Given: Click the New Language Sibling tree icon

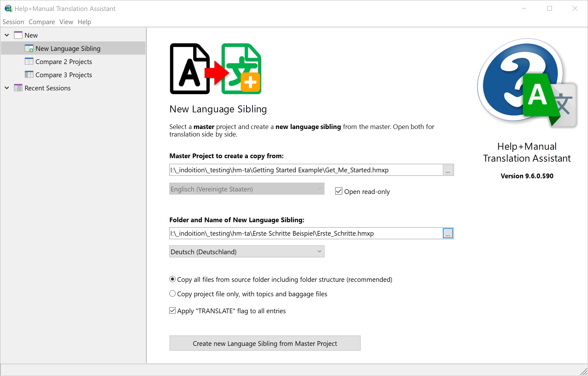Looking at the screenshot, I should pyautogui.click(x=29, y=48).
